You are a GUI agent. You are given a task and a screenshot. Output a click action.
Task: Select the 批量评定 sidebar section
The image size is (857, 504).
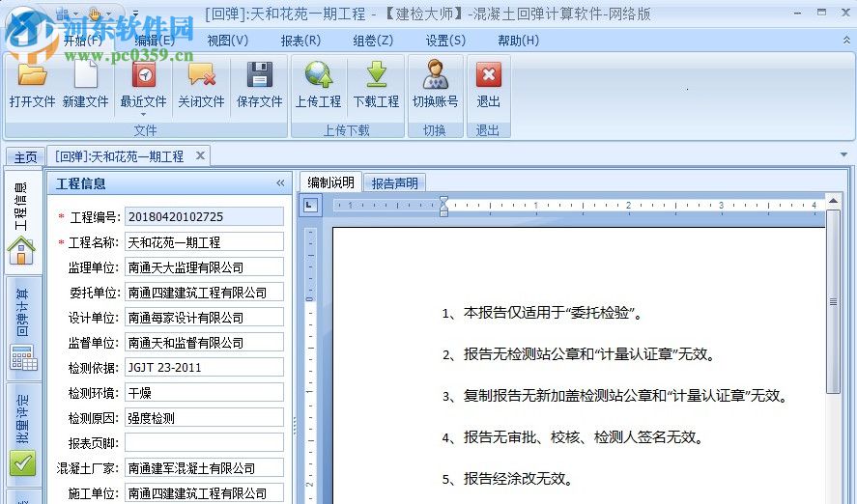23,434
